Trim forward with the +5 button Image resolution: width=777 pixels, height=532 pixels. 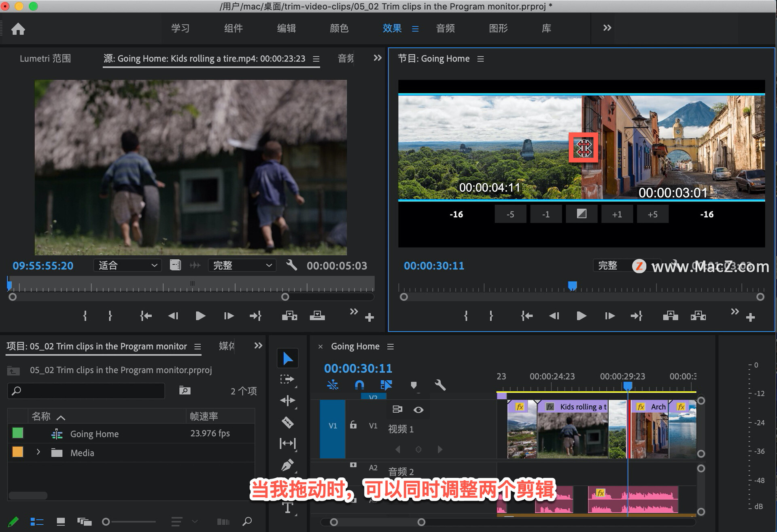point(652,214)
